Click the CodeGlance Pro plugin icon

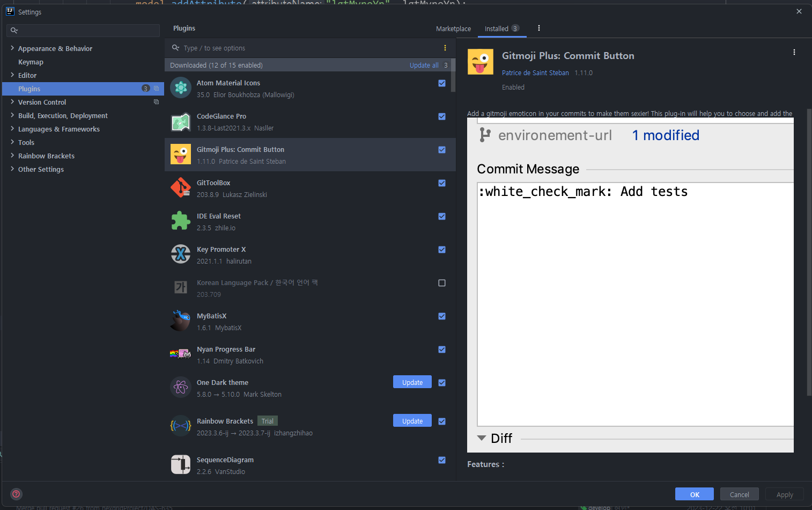coord(181,122)
